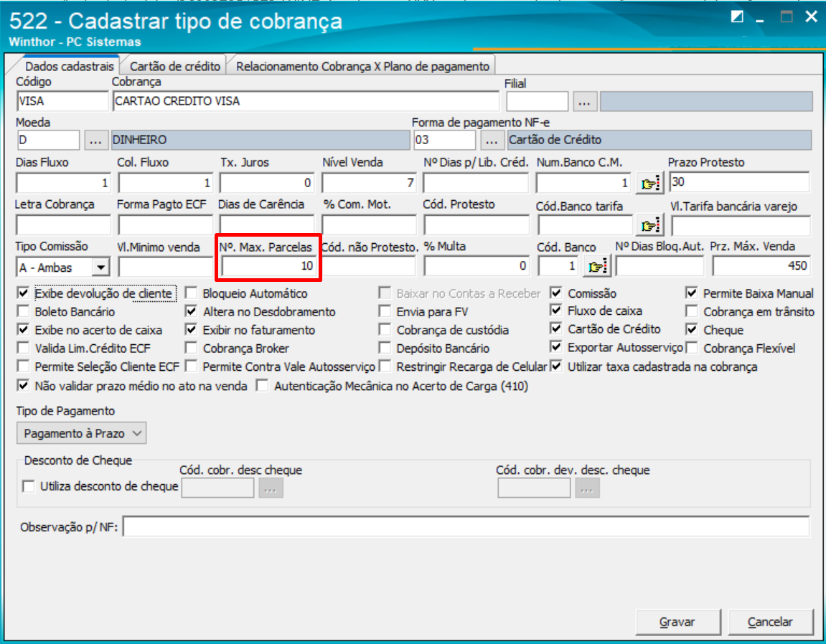Toggle Cartão de Crédito checkbox
Viewport: 826px width, 644px height.
(x=555, y=328)
